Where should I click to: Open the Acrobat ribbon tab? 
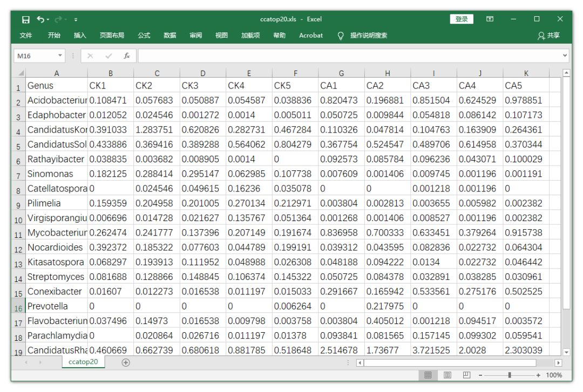pos(311,35)
